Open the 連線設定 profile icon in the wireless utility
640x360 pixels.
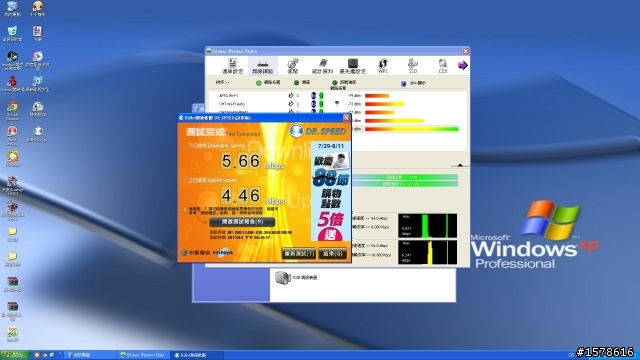[232, 66]
